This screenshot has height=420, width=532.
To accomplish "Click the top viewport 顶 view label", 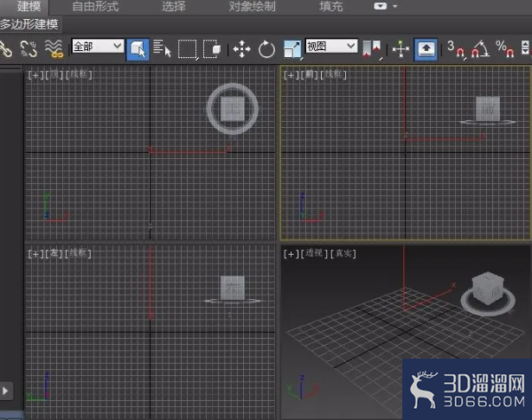I will (x=54, y=74).
